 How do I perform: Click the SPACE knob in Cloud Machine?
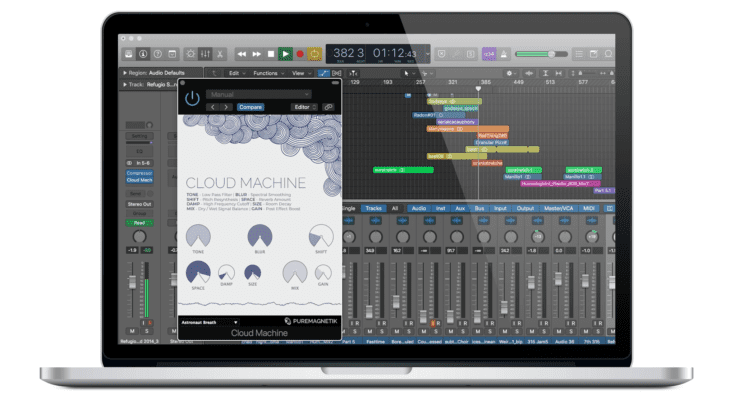(x=198, y=271)
